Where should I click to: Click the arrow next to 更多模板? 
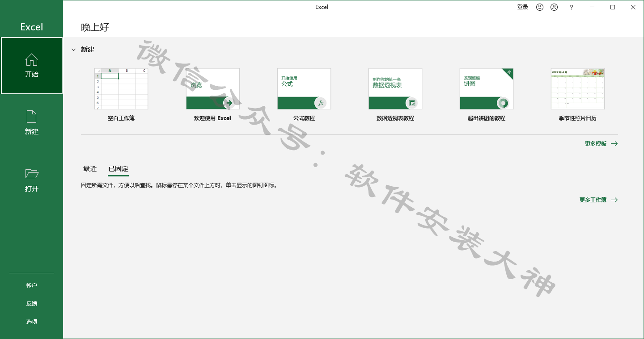click(x=614, y=144)
